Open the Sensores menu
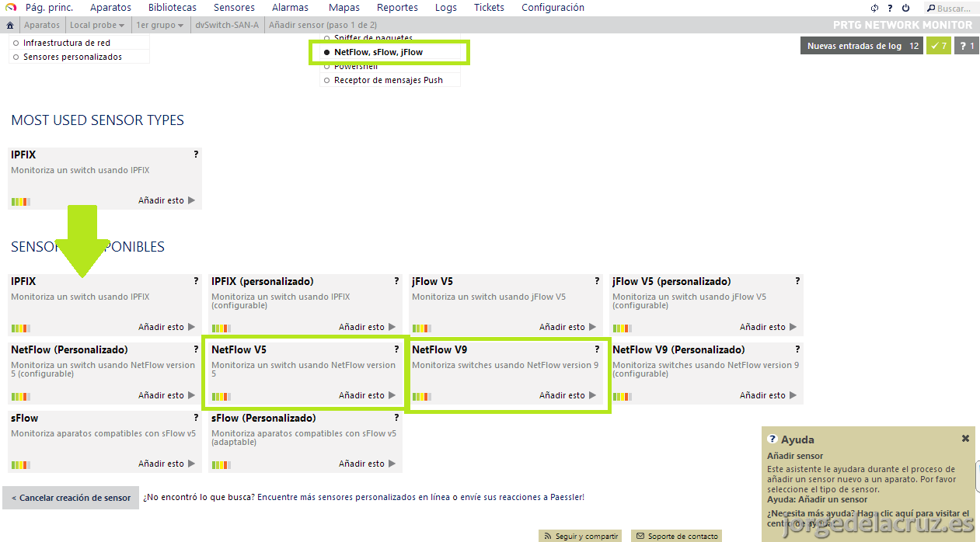 (234, 8)
